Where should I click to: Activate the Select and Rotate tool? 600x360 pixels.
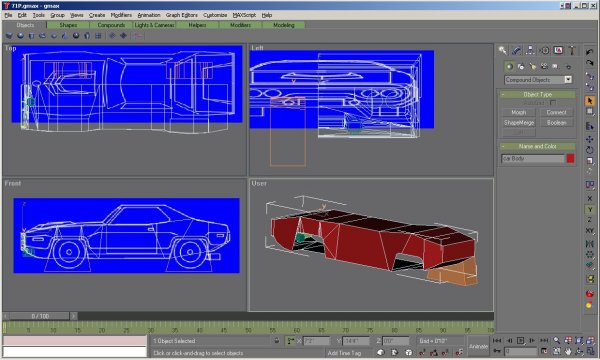[x=589, y=150]
